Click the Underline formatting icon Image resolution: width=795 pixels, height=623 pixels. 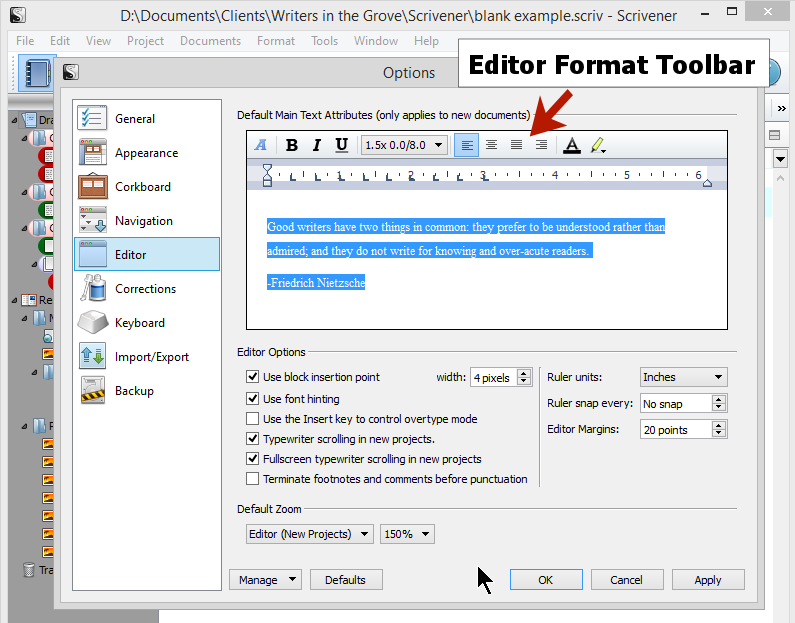341,145
